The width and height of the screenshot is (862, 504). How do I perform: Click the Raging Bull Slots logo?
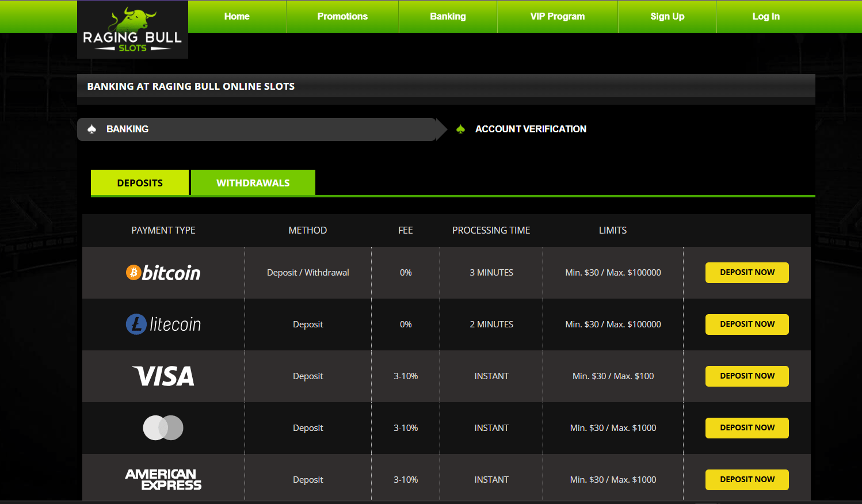coord(132,30)
